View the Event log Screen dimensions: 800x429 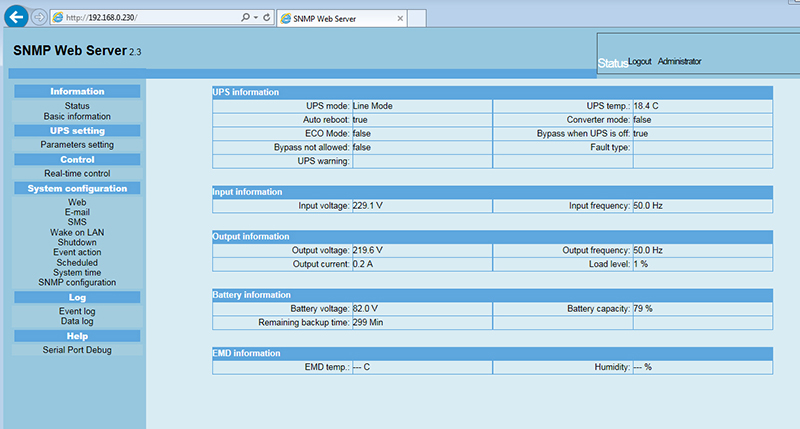(x=77, y=311)
